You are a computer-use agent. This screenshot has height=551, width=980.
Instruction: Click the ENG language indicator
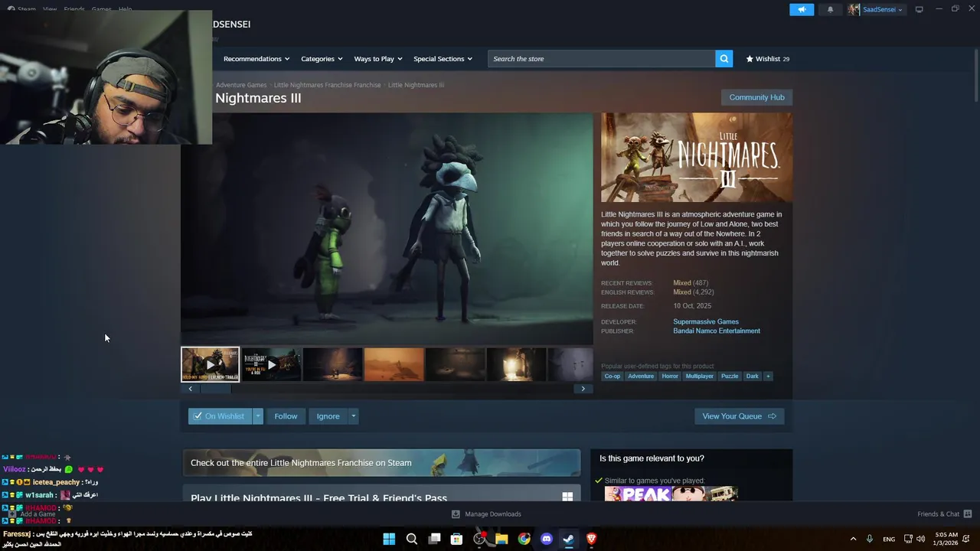coord(889,540)
